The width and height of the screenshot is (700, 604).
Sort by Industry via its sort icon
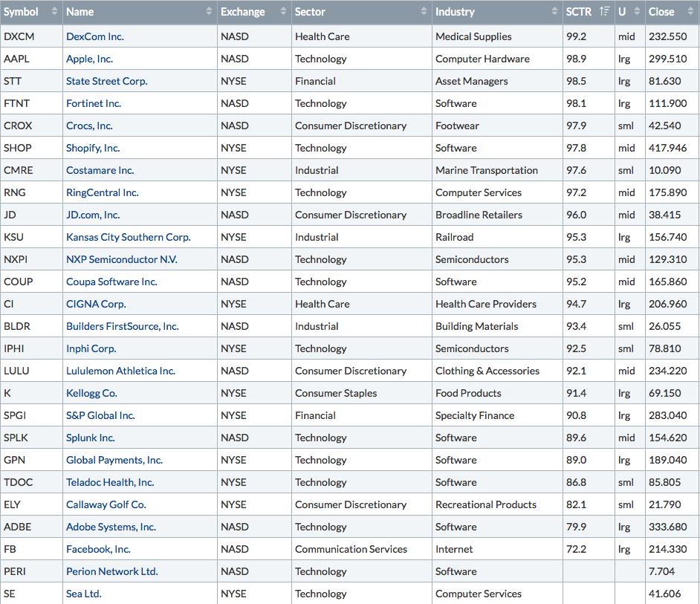point(554,11)
